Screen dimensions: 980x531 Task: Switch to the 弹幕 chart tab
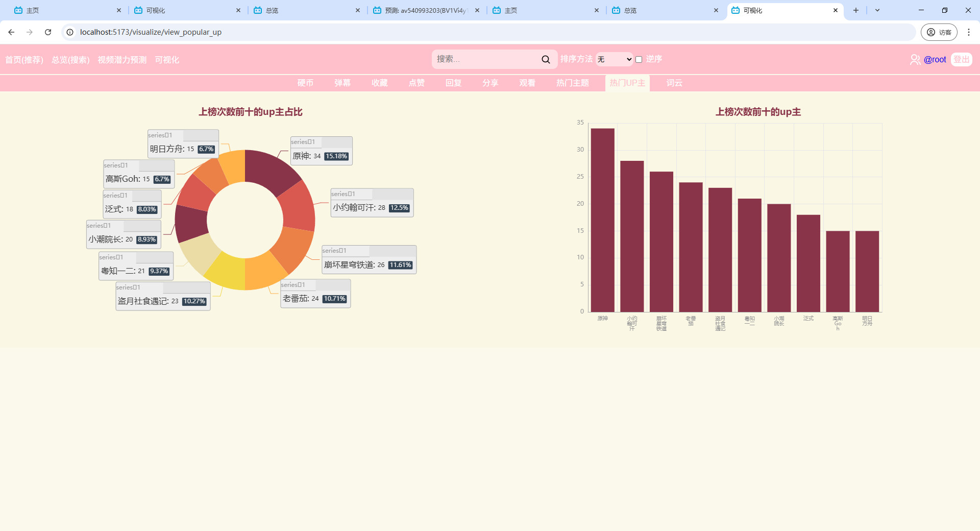pos(342,83)
